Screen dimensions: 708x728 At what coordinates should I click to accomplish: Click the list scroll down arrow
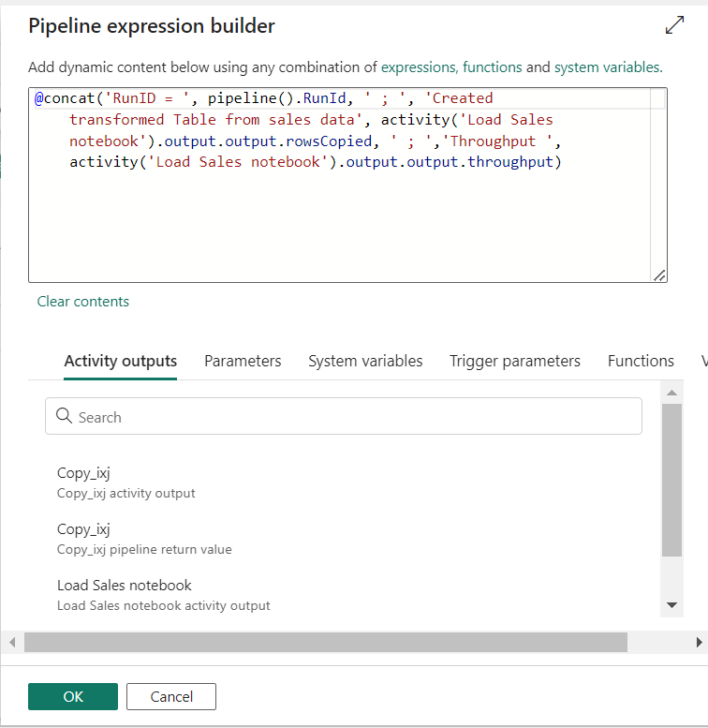[x=671, y=605]
